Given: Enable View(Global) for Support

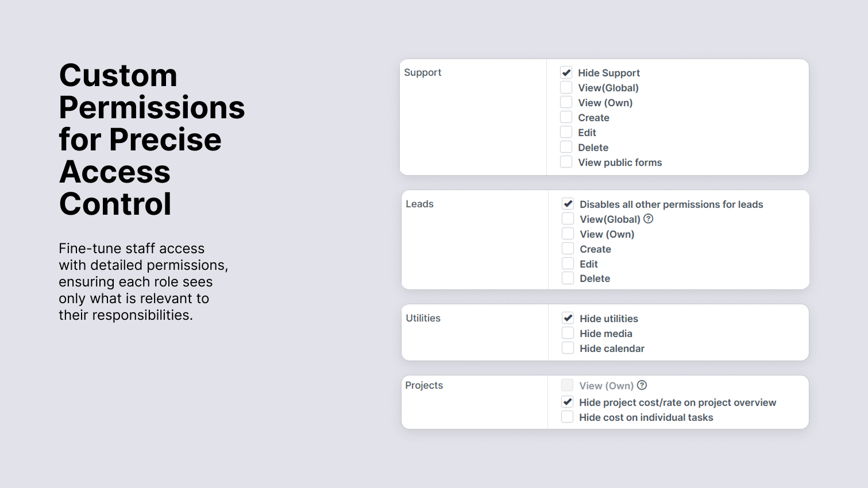Looking at the screenshot, I should pos(566,87).
